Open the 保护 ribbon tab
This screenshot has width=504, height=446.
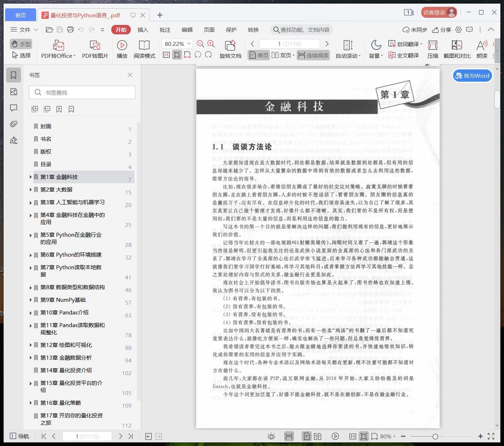(x=231, y=30)
